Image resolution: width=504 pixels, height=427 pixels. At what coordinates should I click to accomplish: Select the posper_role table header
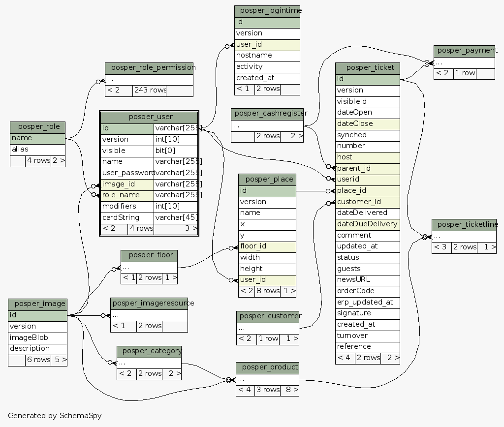click(37, 127)
